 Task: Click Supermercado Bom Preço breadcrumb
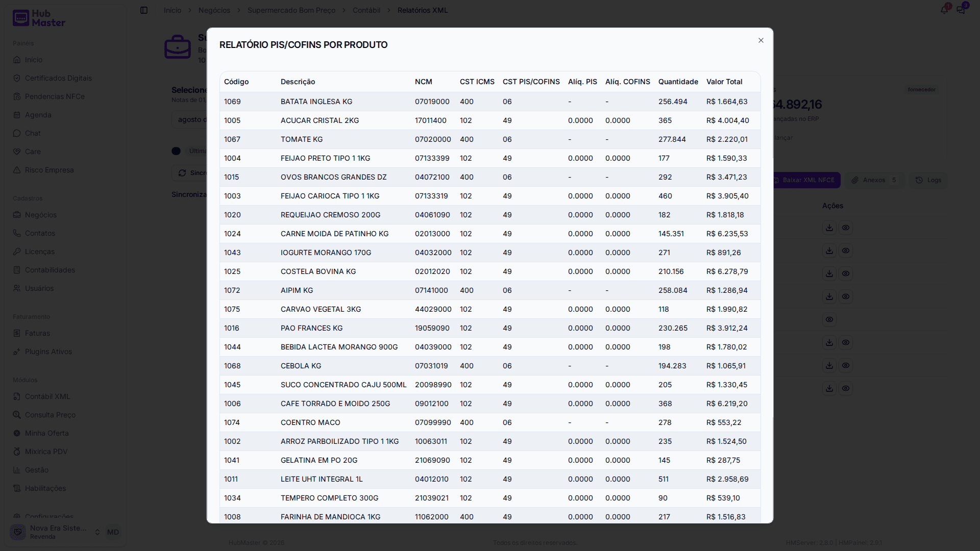point(291,10)
